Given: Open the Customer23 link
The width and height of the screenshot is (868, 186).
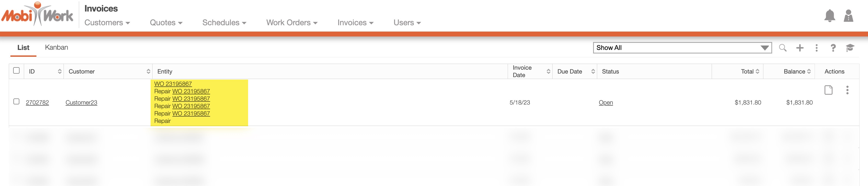Looking at the screenshot, I should (x=81, y=103).
